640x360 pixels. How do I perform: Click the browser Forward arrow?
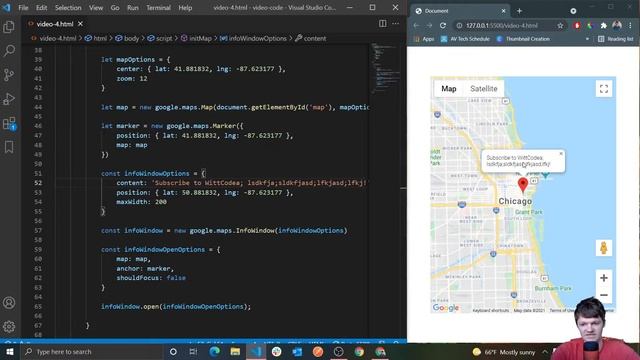pos(429,25)
